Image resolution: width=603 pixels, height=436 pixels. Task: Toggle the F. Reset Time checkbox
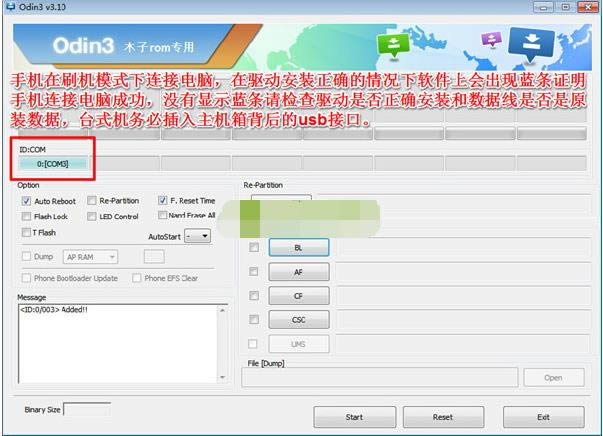click(163, 201)
